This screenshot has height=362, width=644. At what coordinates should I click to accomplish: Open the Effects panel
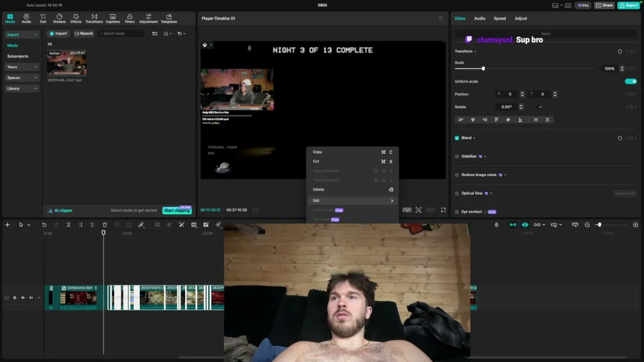76,19
